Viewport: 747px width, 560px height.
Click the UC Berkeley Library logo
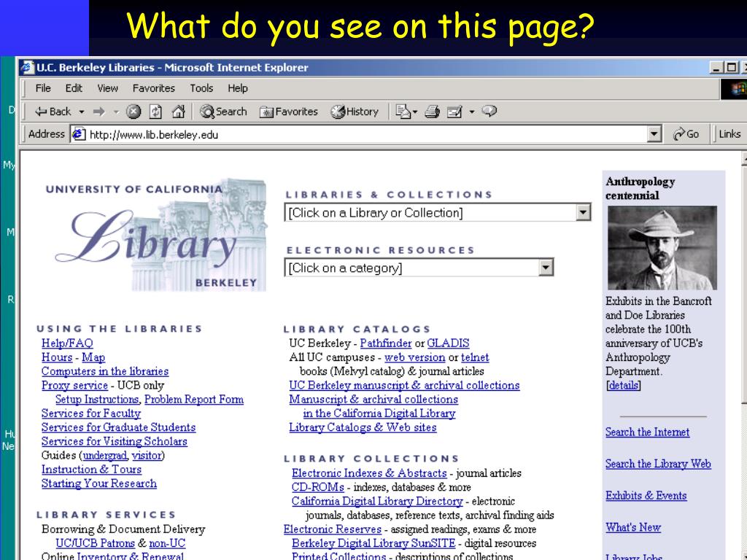coord(156,236)
